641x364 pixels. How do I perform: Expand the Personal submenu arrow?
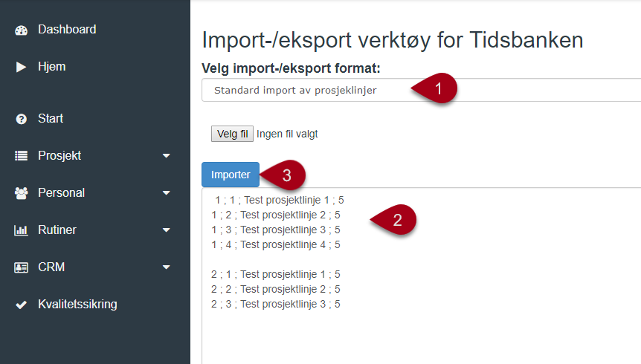pyautogui.click(x=166, y=193)
